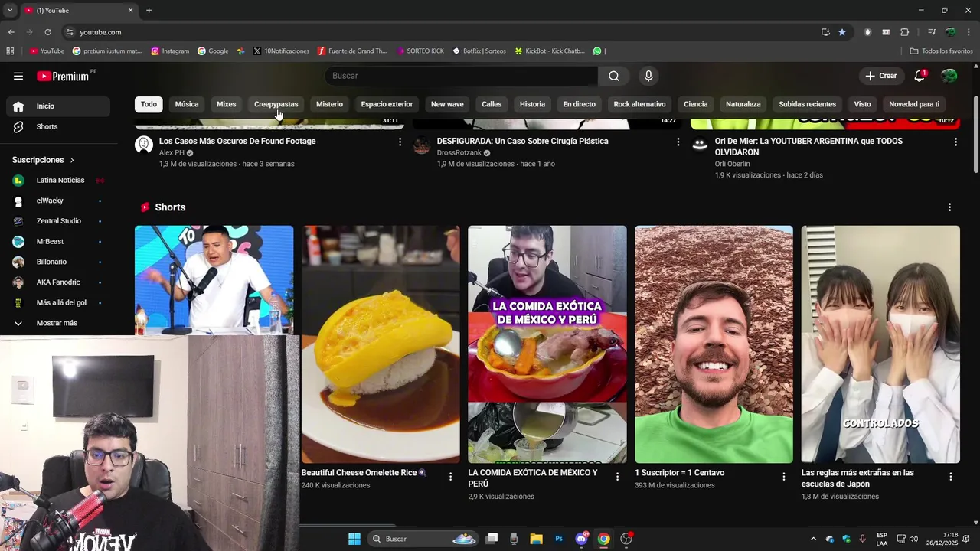
Task: Open Photoshop from the taskbar
Action: point(559,539)
